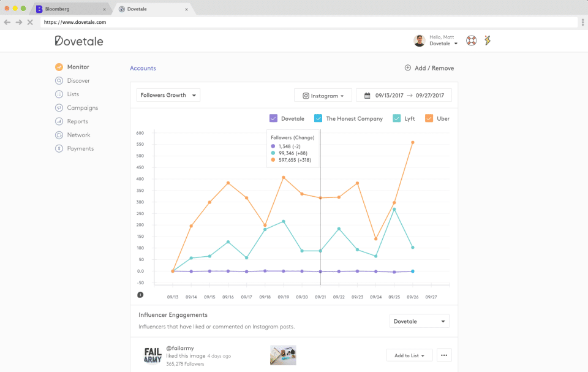Click the Campaigns megaphone icon
The width and height of the screenshot is (588, 372).
pos(59,108)
